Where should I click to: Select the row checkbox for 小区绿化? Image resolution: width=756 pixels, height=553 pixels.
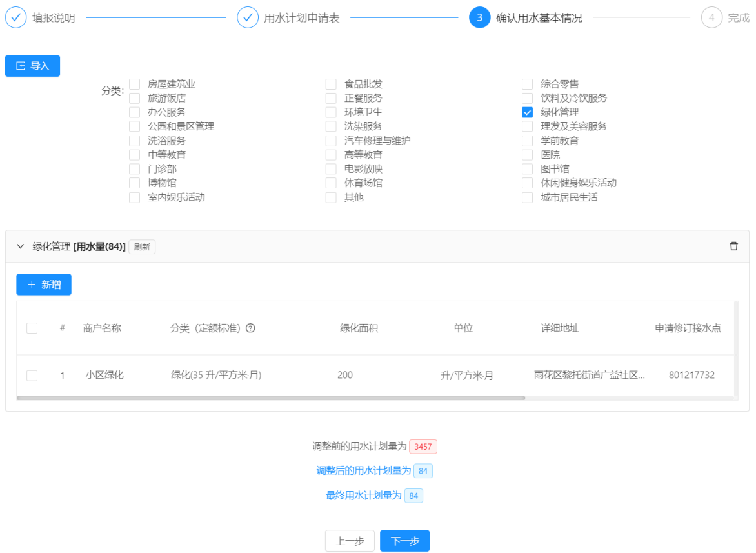tap(32, 376)
